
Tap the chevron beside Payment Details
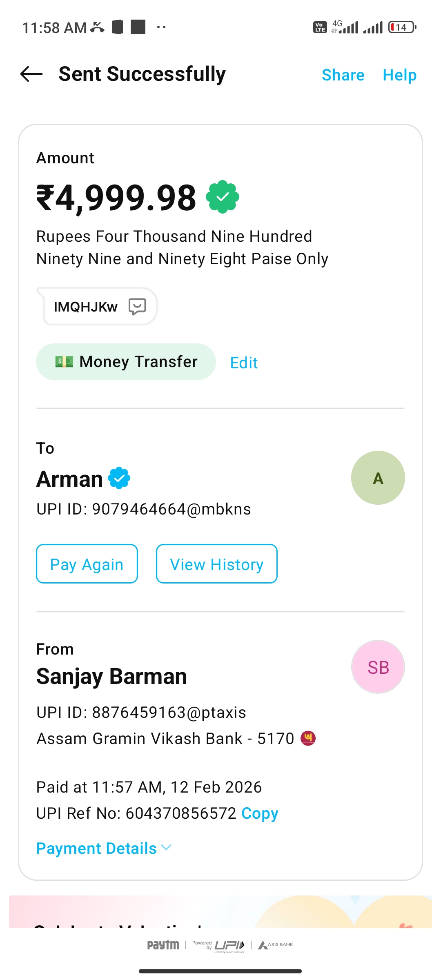167,848
